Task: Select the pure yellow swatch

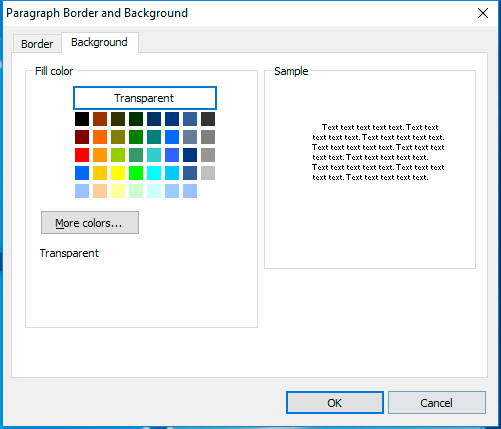Action: tap(118, 173)
